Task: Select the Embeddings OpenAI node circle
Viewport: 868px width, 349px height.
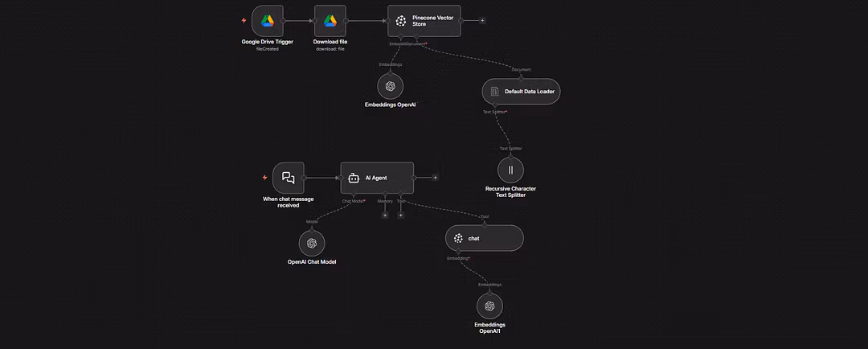Action: coord(391,86)
